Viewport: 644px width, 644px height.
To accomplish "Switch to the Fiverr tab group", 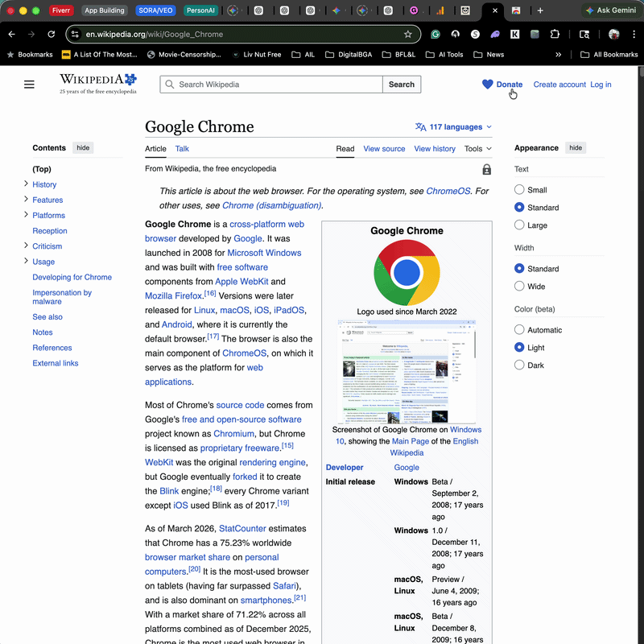I will click(61, 10).
